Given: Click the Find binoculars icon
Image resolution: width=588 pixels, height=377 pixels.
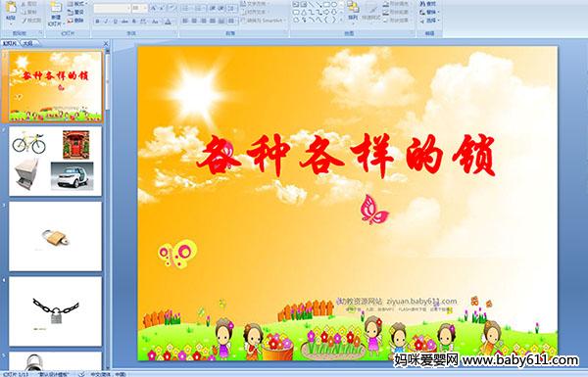Looking at the screenshot, I should pyautogui.click(x=422, y=4).
